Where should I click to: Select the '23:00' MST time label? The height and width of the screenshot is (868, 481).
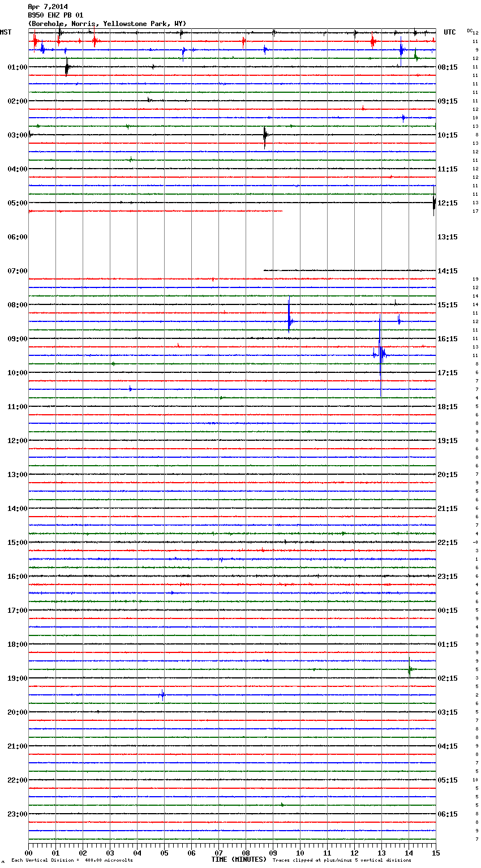coord(18,814)
